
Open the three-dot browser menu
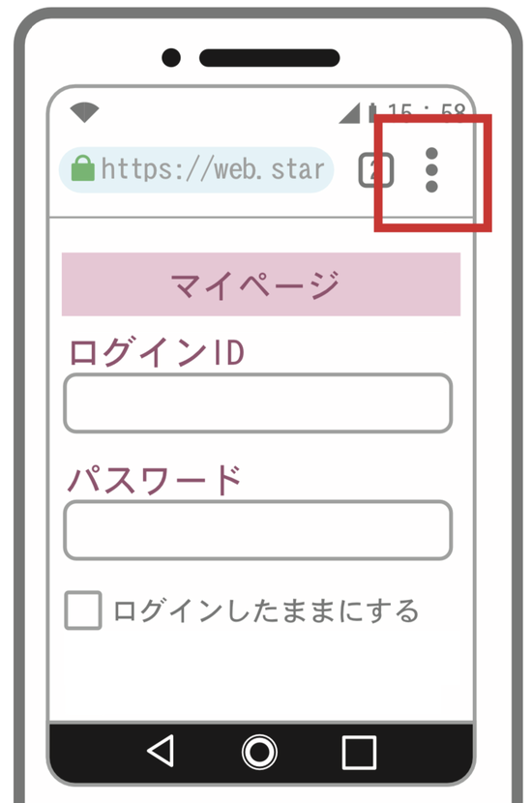point(431,170)
